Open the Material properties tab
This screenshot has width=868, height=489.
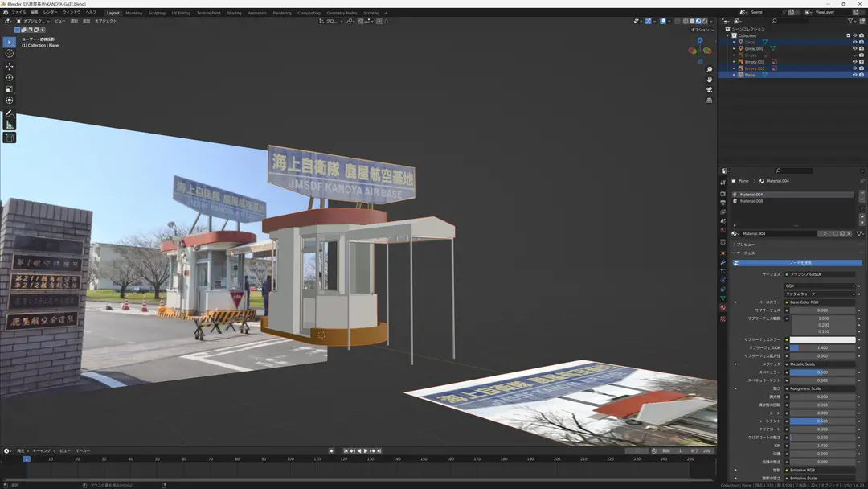point(723,307)
